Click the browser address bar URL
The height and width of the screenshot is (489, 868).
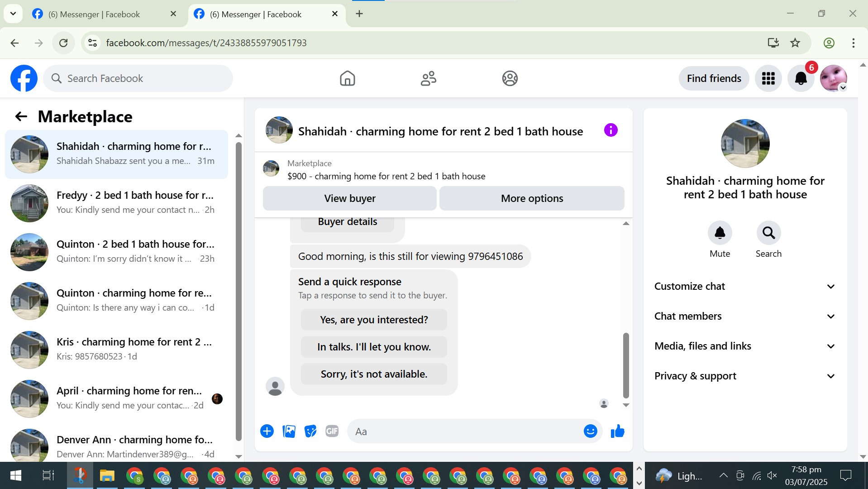coord(206,43)
